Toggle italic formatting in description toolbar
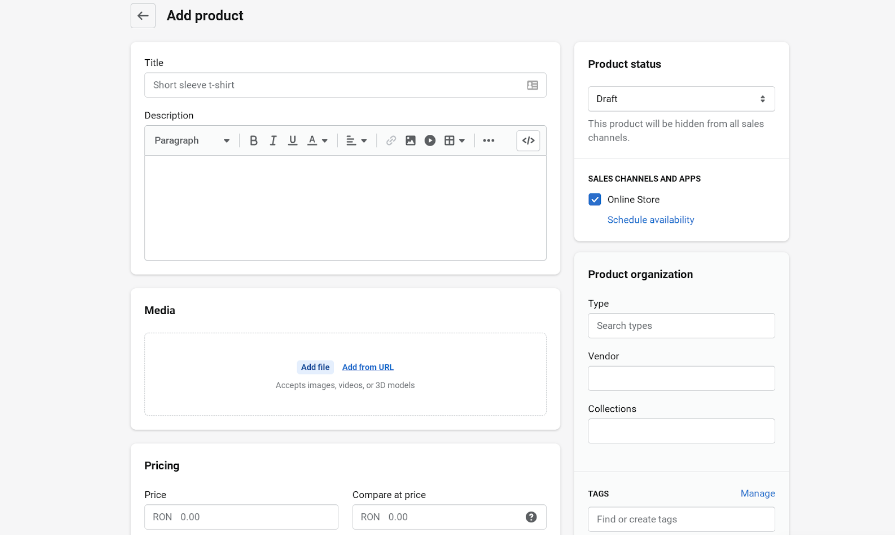 point(273,141)
